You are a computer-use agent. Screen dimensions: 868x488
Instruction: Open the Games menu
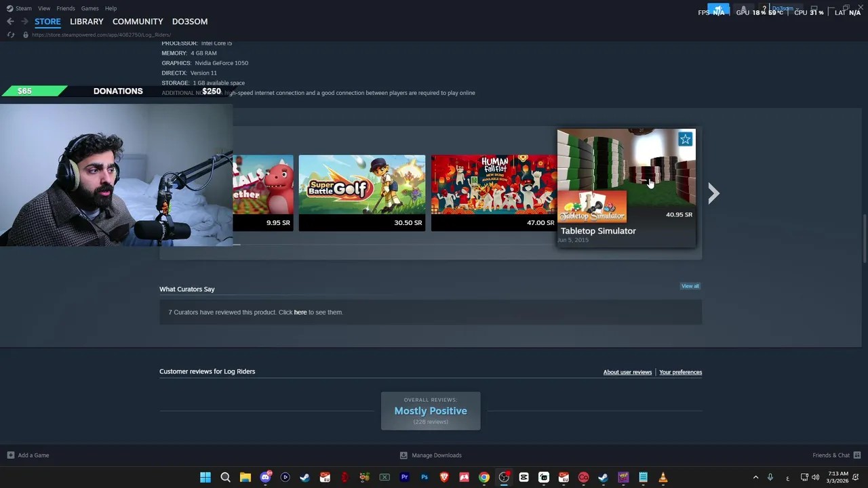click(90, 8)
